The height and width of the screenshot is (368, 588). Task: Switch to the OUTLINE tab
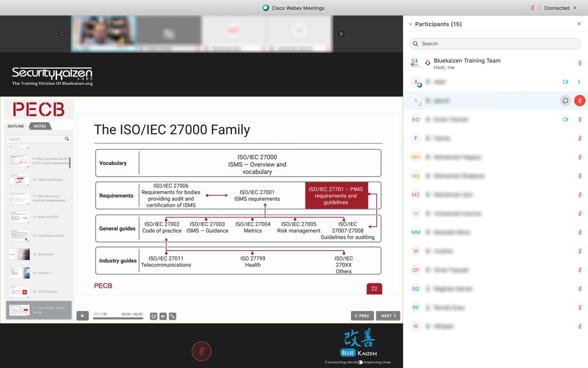point(16,126)
